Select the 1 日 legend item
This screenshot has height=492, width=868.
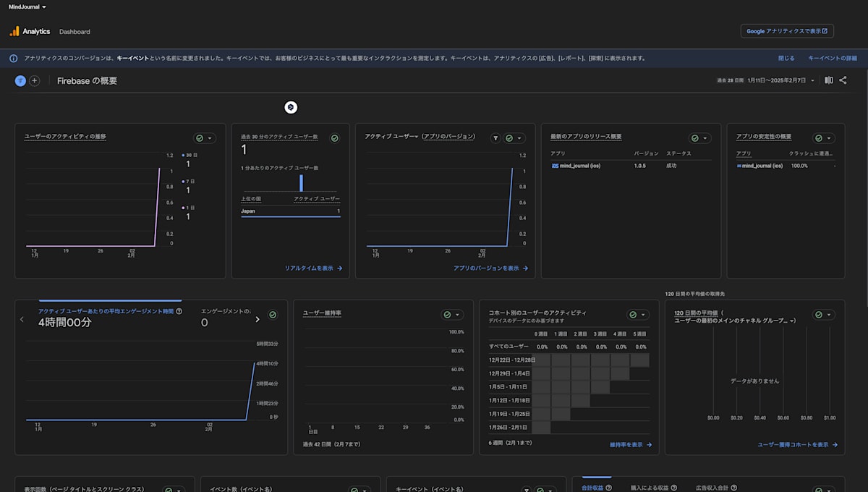pos(188,212)
